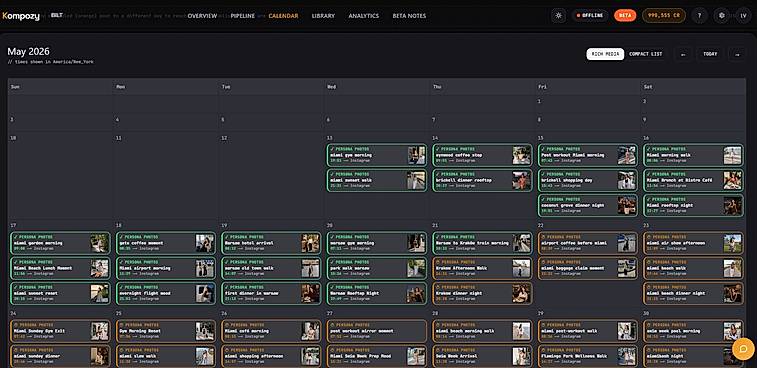The width and height of the screenshot is (757, 368).
Task: Open the settings gear icon
Action: point(721,15)
